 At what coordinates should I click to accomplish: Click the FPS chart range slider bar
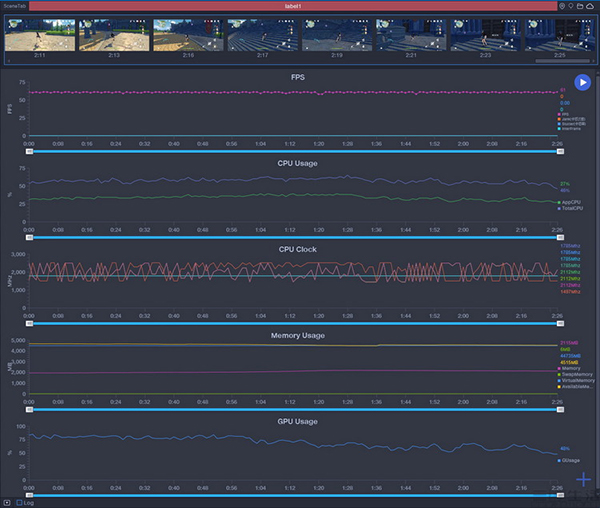294,152
